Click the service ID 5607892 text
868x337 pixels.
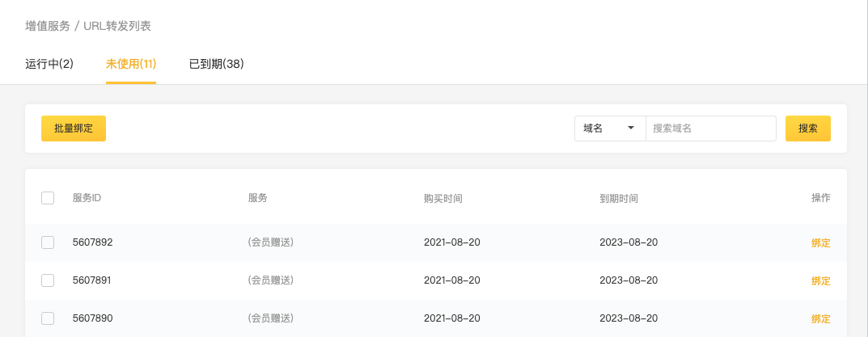pos(92,242)
